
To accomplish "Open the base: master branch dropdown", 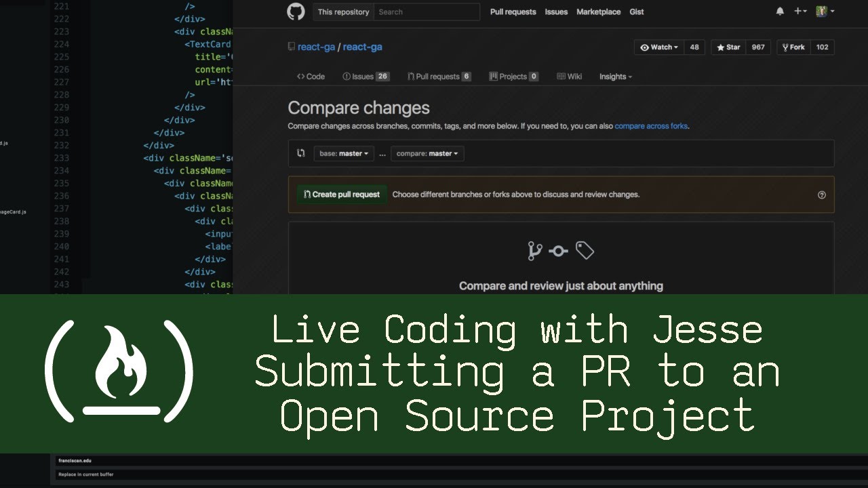I will [x=344, y=154].
